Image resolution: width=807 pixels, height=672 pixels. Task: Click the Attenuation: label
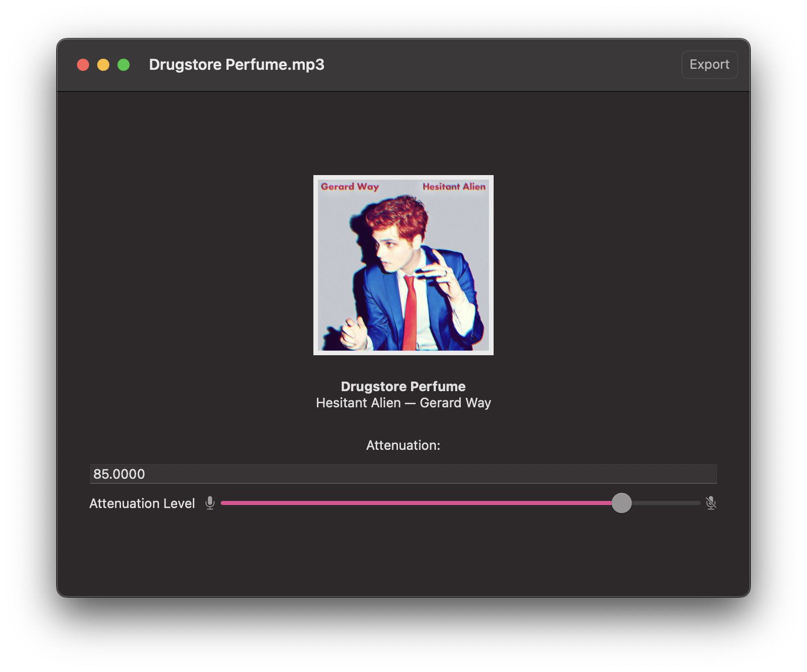pos(403,445)
